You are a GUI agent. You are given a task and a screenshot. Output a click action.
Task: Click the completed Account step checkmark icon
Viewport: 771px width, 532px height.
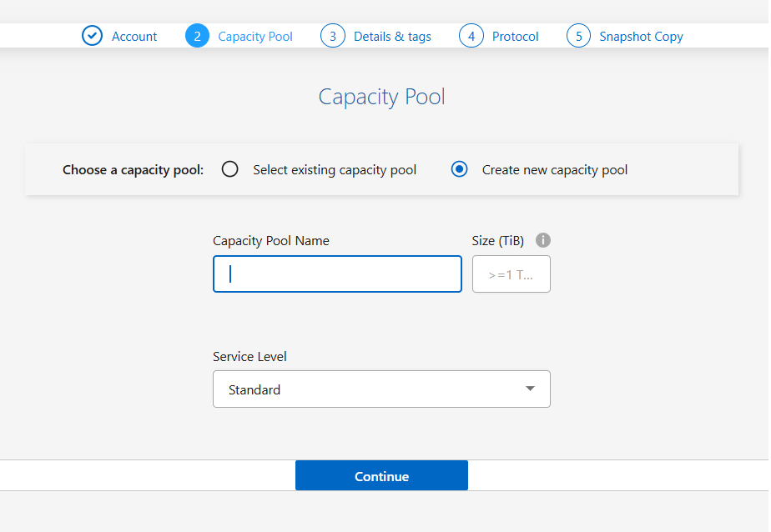[x=92, y=36]
